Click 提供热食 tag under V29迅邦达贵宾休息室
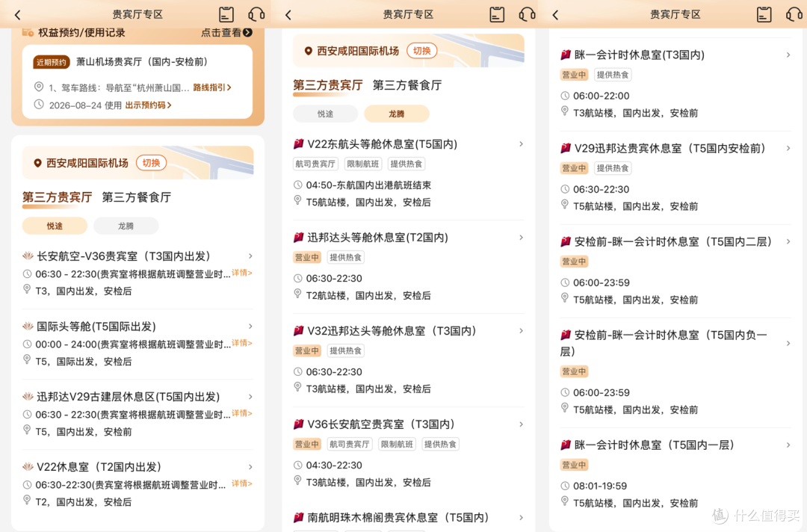Screen dimensions: 807x532 [x=613, y=168]
